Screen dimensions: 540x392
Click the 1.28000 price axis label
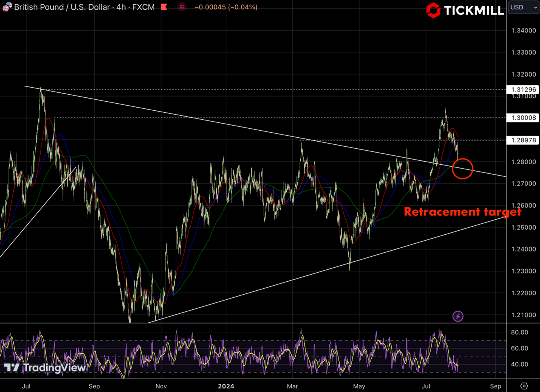coord(524,162)
